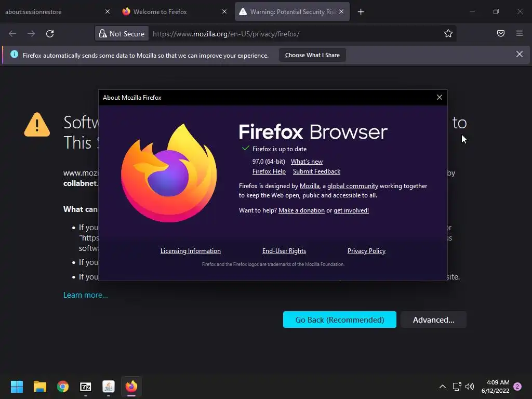
Task: Click the yellow warning triangle on page
Action: coord(37,125)
